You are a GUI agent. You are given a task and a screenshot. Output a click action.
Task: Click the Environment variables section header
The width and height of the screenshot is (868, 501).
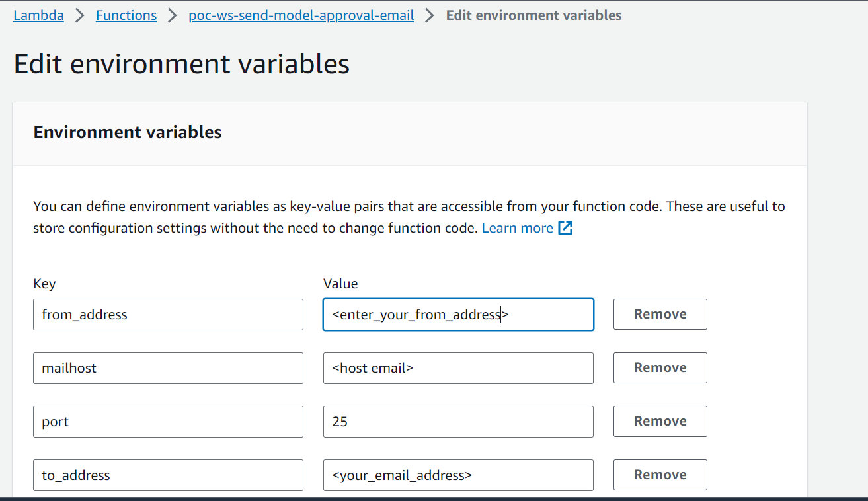click(x=127, y=132)
